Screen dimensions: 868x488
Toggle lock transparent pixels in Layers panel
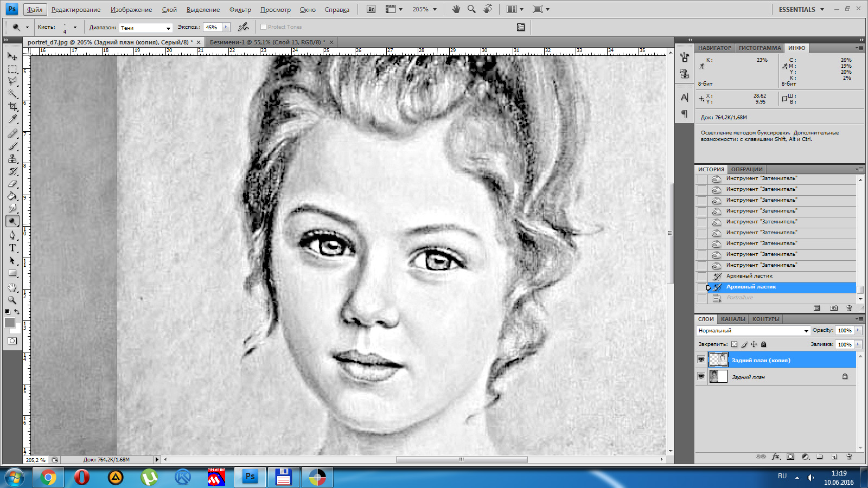coord(734,344)
